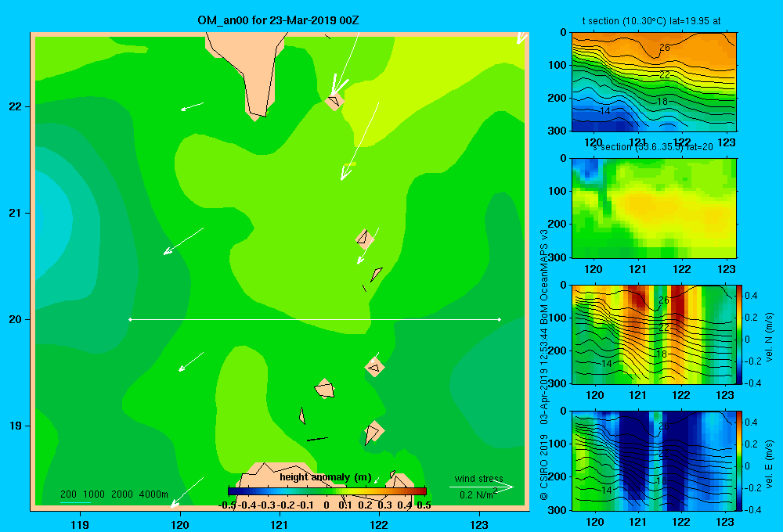The width and height of the screenshot is (783, 532).
Task: Click latitude label 19 on main map
Action: click(15, 426)
